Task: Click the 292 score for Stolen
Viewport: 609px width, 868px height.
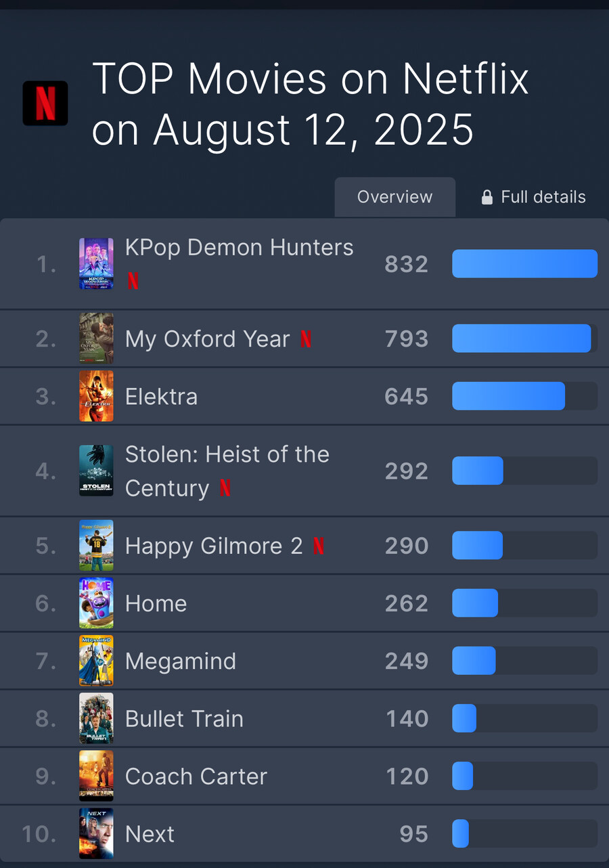Action: pyautogui.click(x=407, y=471)
